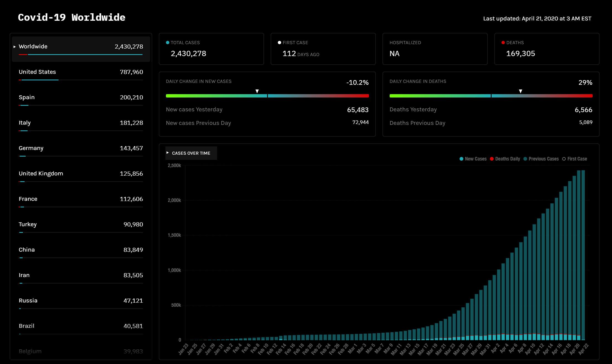Click New cases Previous Day value 72,944
The image size is (612, 364).
360,122
